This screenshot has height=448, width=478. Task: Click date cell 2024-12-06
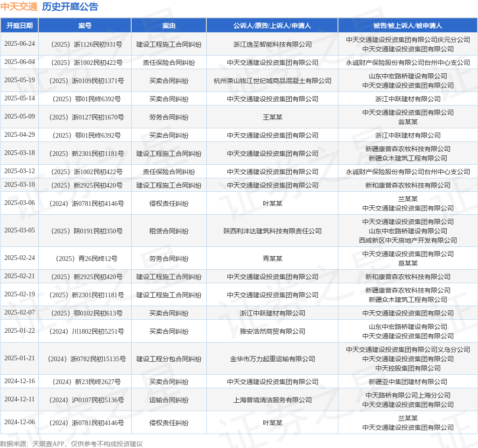20,422
